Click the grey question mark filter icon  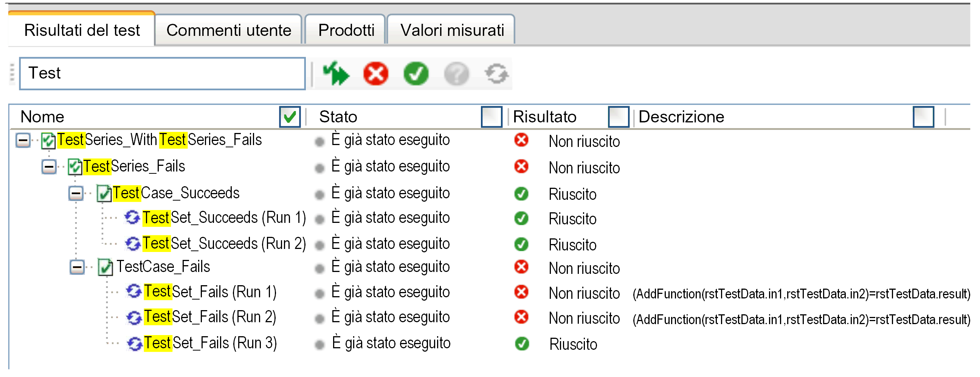[456, 73]
